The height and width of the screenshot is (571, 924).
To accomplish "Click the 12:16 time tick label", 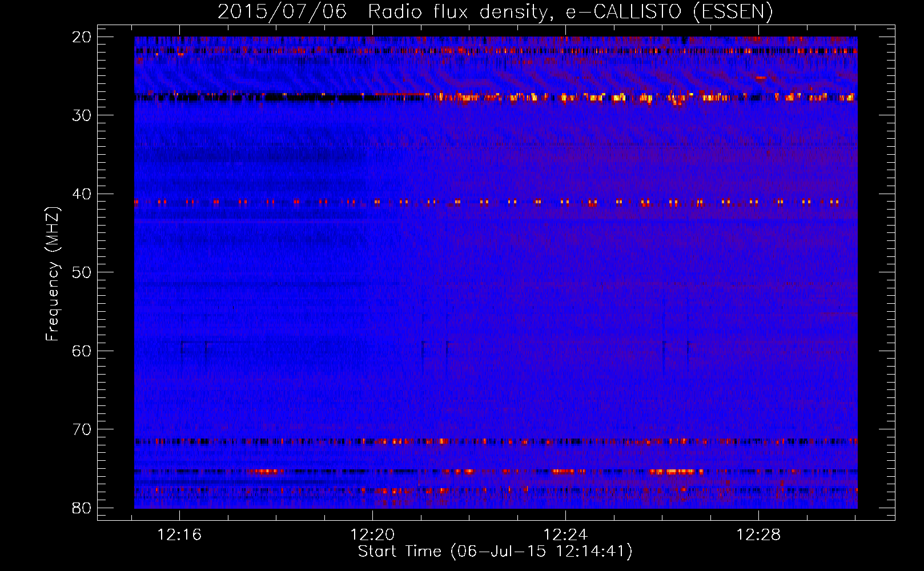I will pos(179,535).
